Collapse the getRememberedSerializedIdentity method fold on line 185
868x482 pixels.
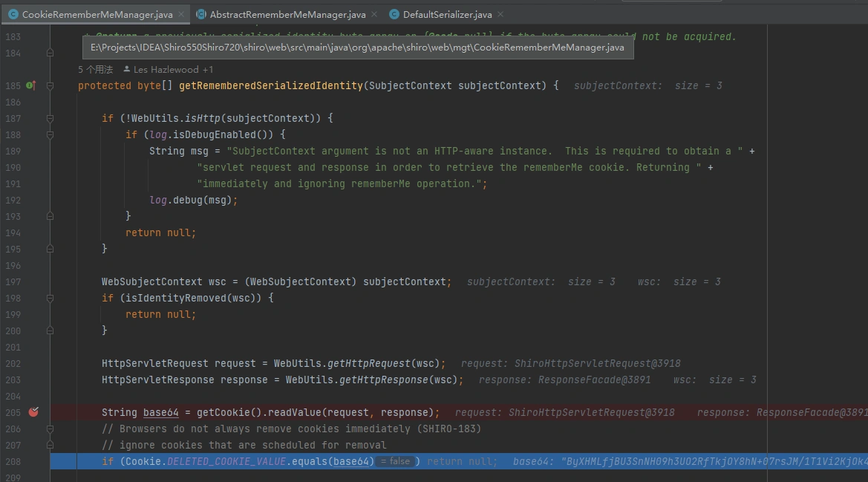point(50,85)
